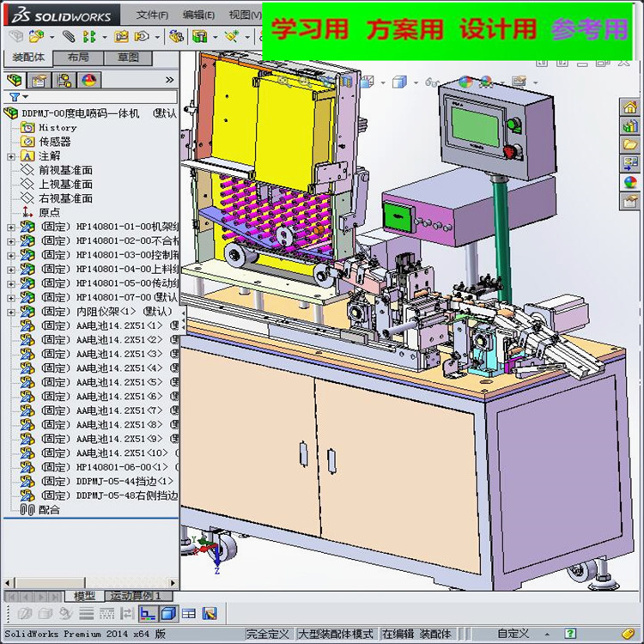The width and height of the screenshot is (644, 644).
Task: Click the tree filter funnel icon
Action: (15, 97)
